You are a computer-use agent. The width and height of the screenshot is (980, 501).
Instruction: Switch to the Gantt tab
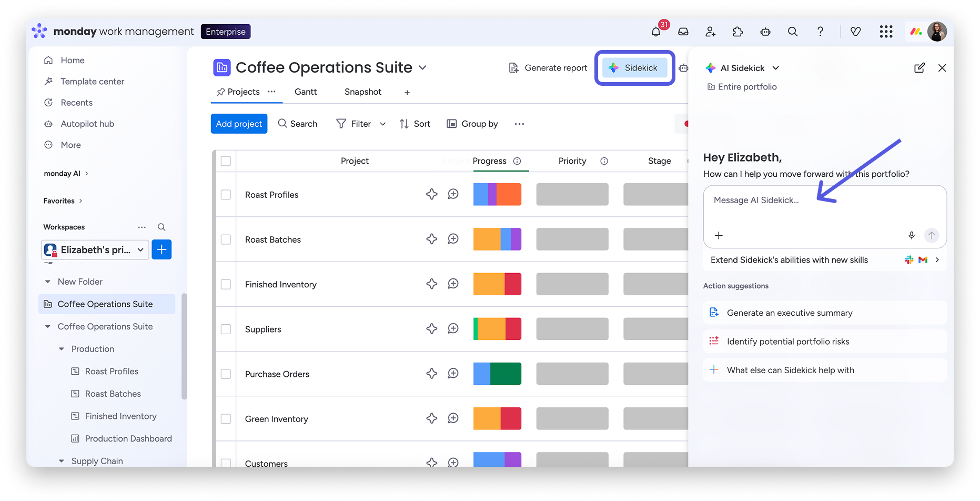coord(306,92)
